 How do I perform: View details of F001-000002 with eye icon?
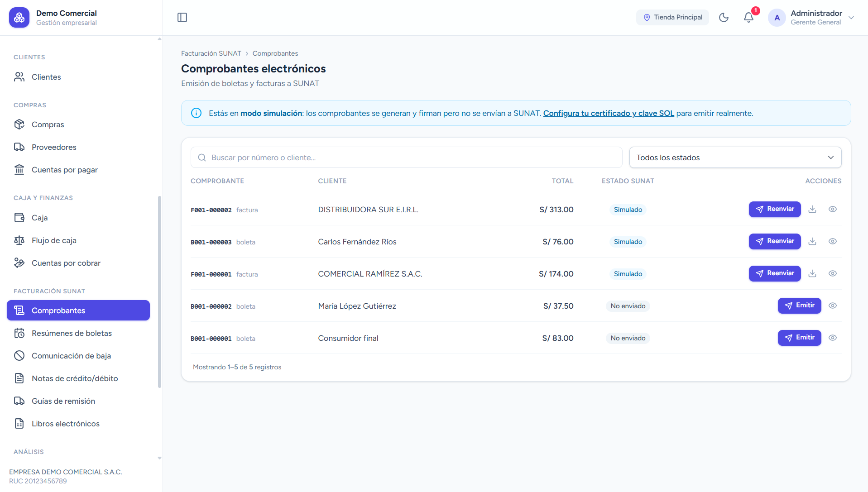click(832, 209)
